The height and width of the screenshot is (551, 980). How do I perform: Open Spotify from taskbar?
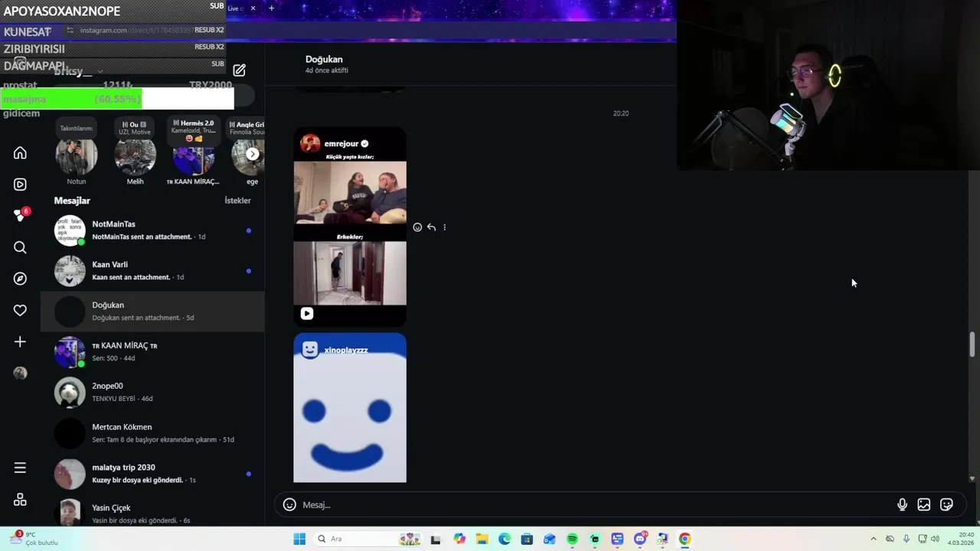pyautogui.click(x=572, y=539)
